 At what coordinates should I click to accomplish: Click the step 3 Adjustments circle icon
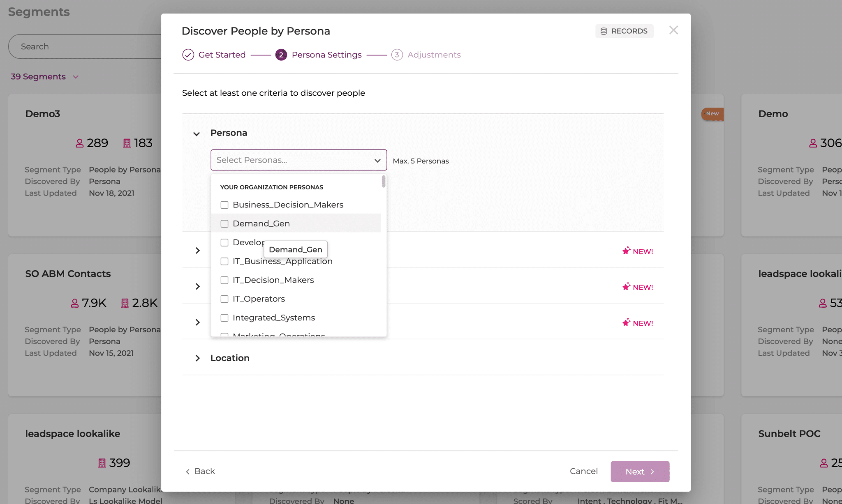click(x=397, y=54)
